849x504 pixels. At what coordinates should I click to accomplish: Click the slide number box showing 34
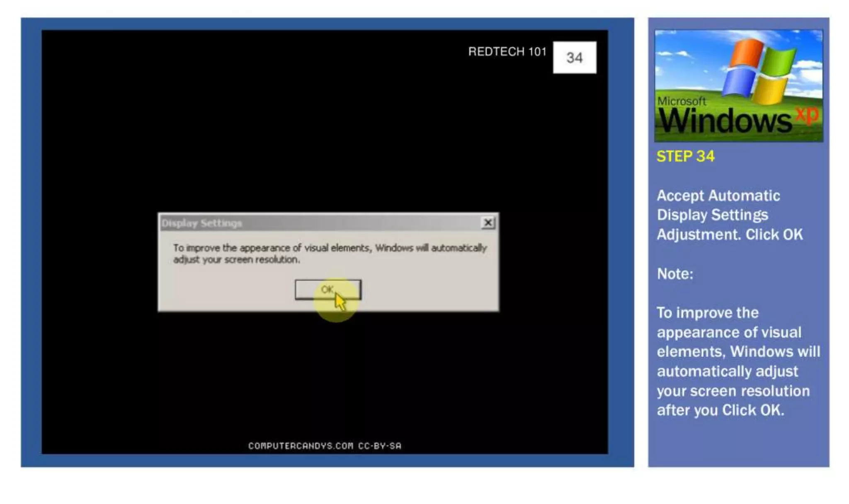tap(575, 58)
